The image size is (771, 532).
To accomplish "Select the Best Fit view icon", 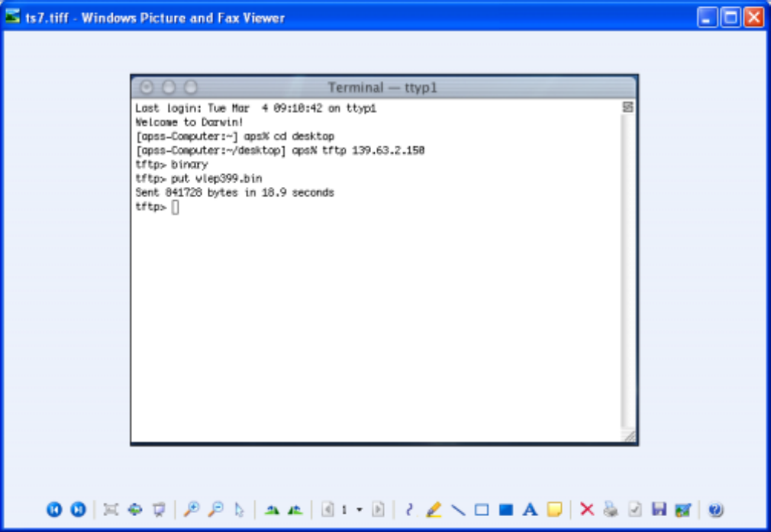I will click(x=111, y=509).
